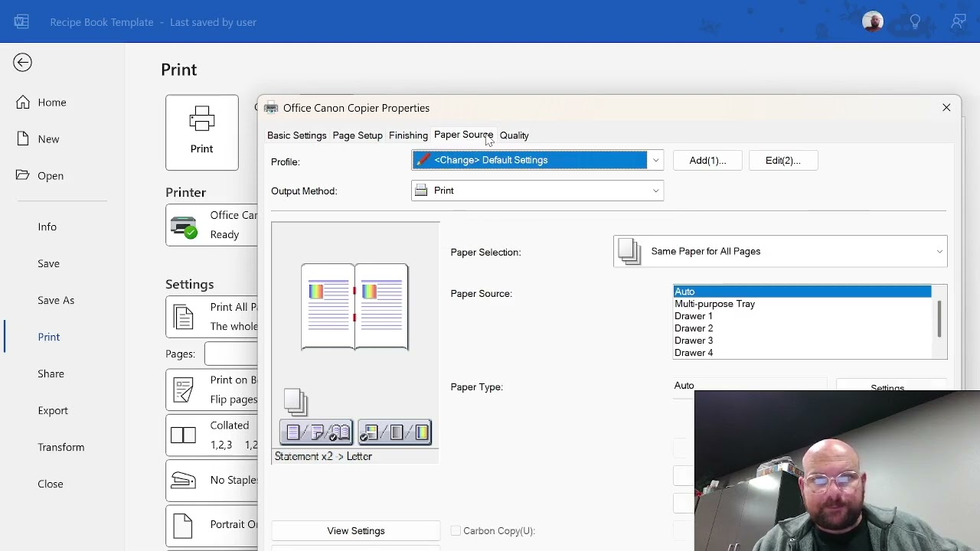Click the scrollbar in Paper Source list
980x551 pixels.
click(x=939, y=319)
